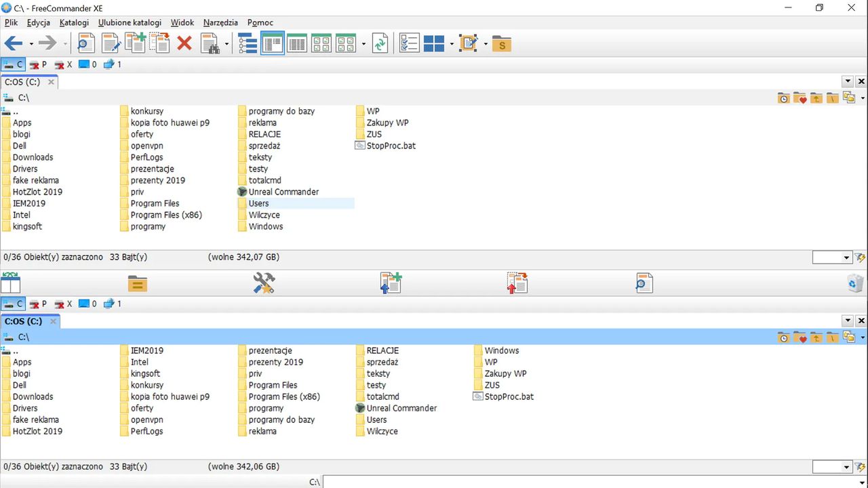Switch to drive C in top panel
Viewport: 868px width, 488px height.
[x=13, y=64]
